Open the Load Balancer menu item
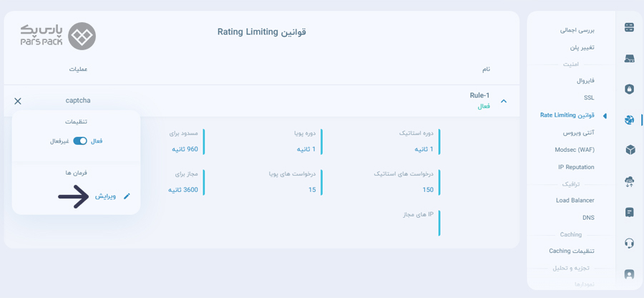 click(x=575, y=200)
